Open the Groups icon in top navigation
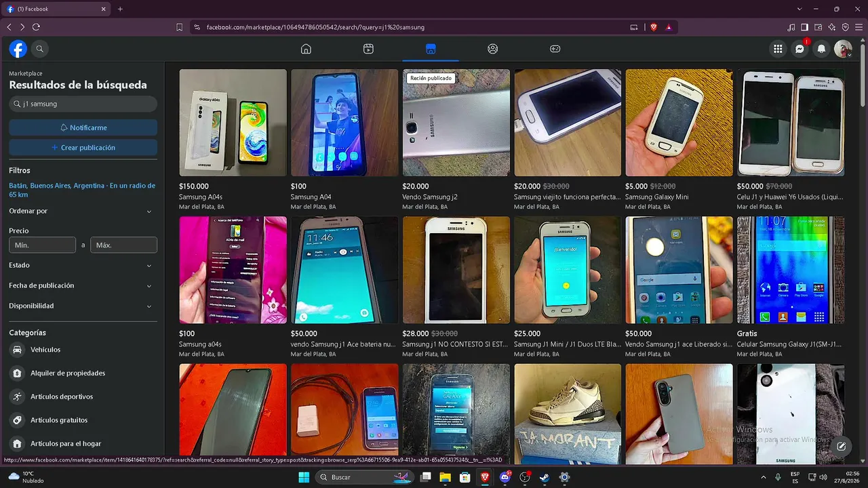Viewport: 868px width, 488px height. click(493, 49)
